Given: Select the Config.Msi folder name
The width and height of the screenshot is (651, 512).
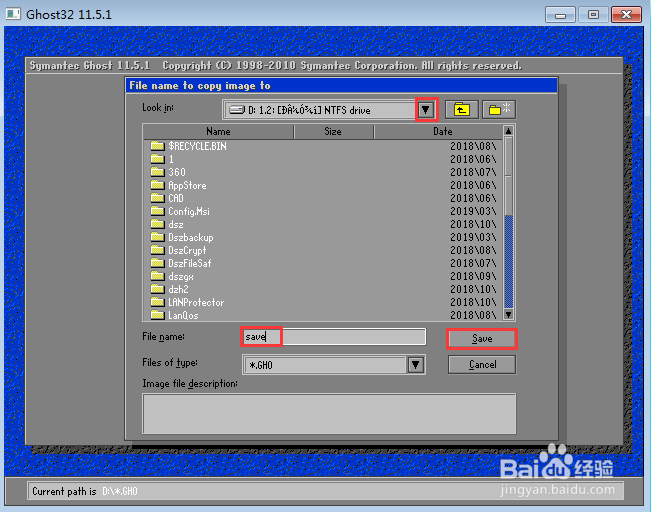Looking at the screenshot, I should pyautogui.click(x=189, y=211).
